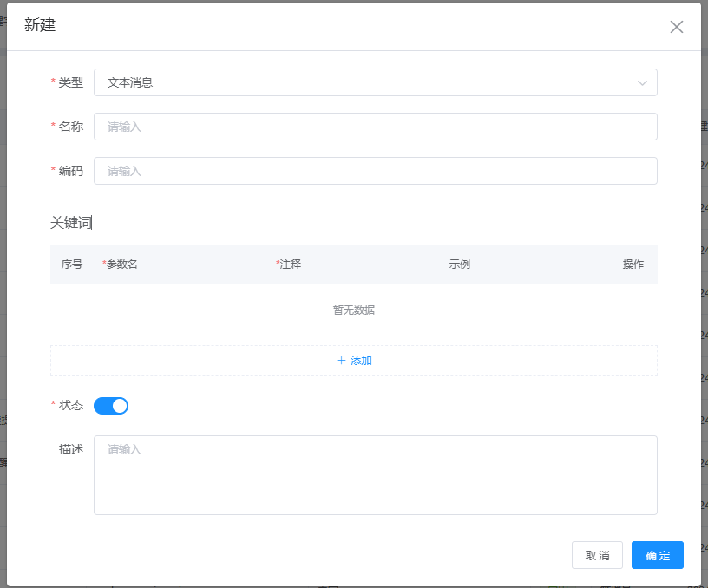708x588 pixels.
Task: Select the 操作 column header
Action: (x=633, y=265)
